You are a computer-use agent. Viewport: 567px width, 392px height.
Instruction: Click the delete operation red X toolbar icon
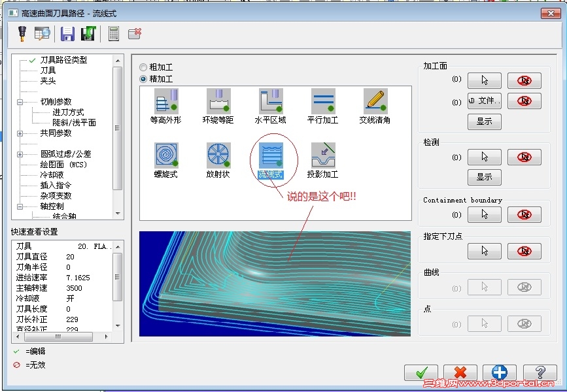135,33
